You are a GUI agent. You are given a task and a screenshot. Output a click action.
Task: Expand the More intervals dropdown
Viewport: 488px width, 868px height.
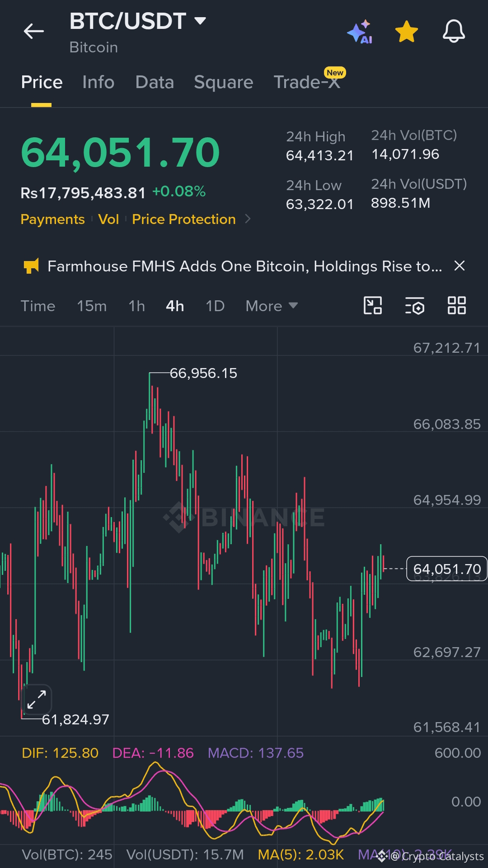pos(272,306)
